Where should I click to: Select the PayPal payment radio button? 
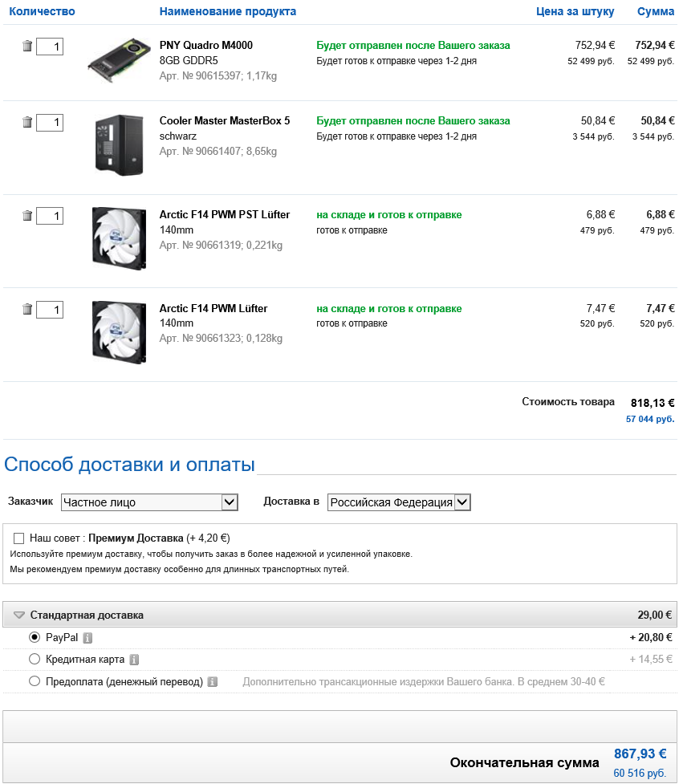coord(35,637)
